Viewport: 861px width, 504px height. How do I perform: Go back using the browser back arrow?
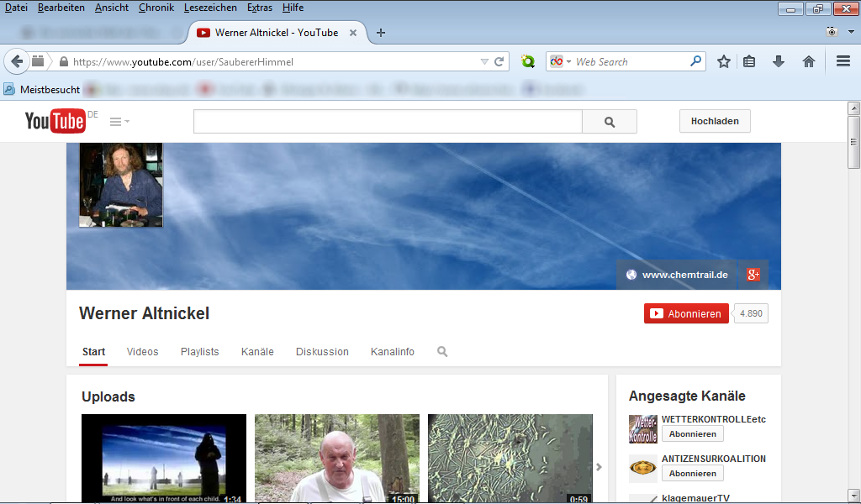[17, 61]
